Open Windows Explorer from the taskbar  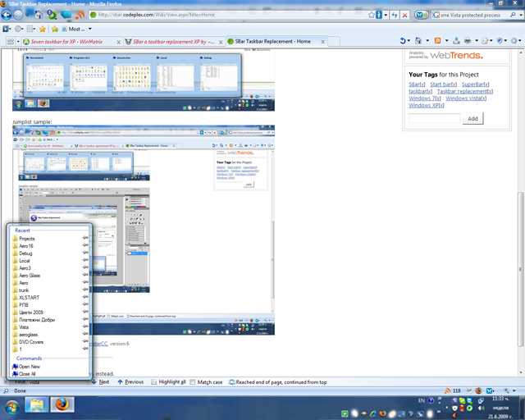click(x=36, y=404)
